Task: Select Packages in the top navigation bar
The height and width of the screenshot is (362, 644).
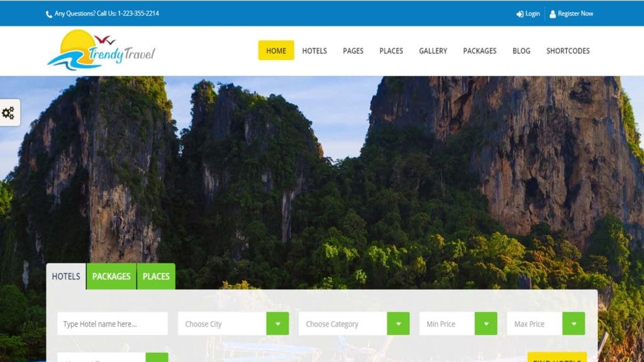Action: 480,51
